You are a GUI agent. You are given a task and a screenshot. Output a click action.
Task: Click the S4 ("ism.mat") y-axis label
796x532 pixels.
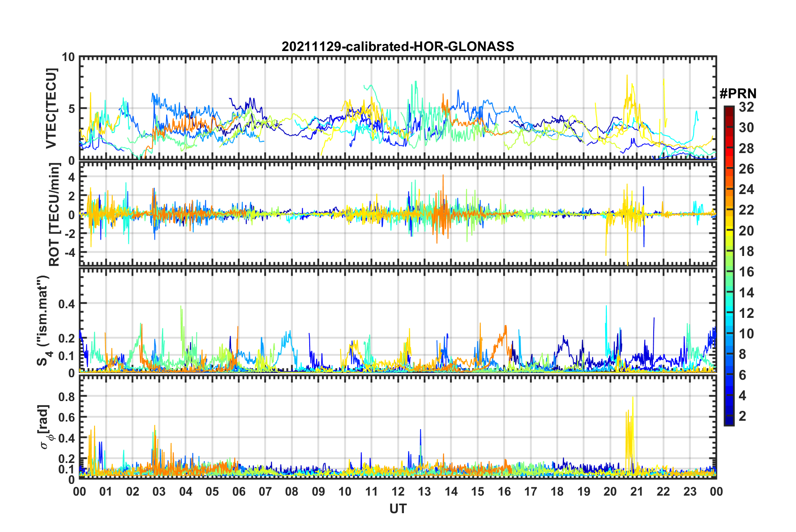(44, 321)
